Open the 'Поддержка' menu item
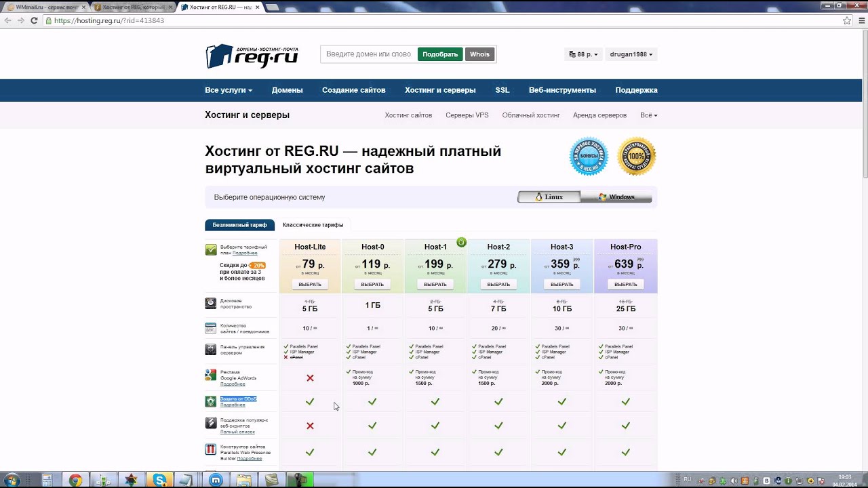This screenshot has width=868, height=488. coord(636,90)
